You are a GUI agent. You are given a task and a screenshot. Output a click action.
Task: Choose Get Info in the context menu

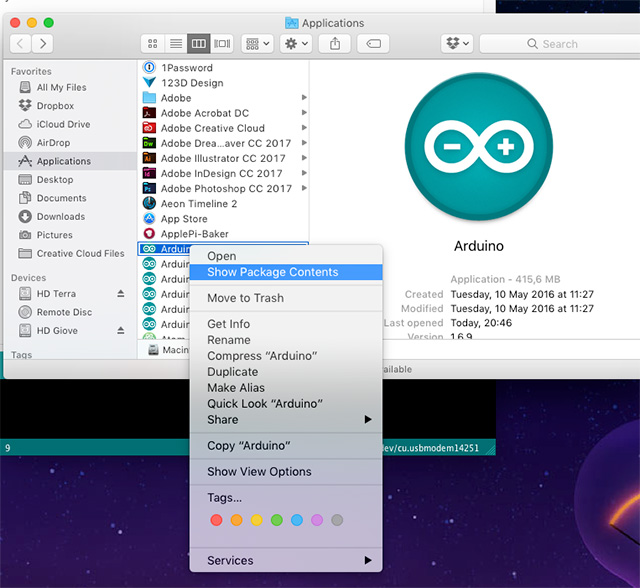[228, 324]
